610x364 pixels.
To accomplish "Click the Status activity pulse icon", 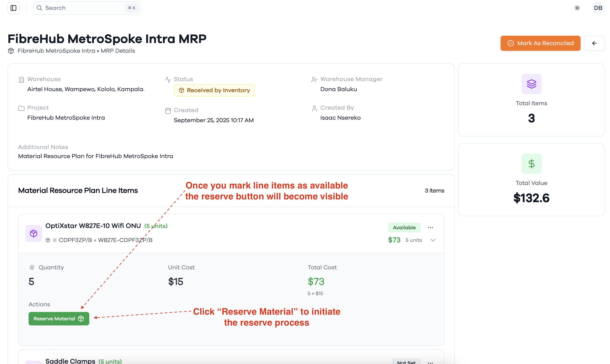I will [x=168, y=80].
